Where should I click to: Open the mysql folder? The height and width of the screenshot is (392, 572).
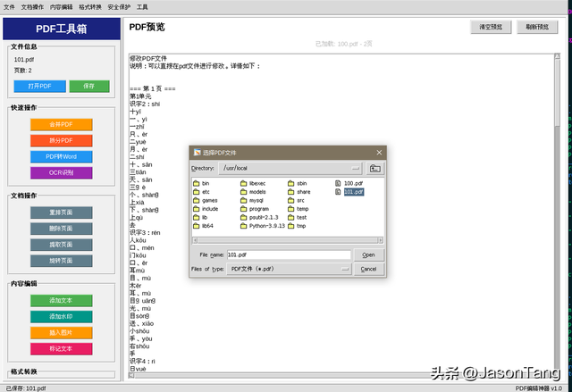(x=252, y=200)
